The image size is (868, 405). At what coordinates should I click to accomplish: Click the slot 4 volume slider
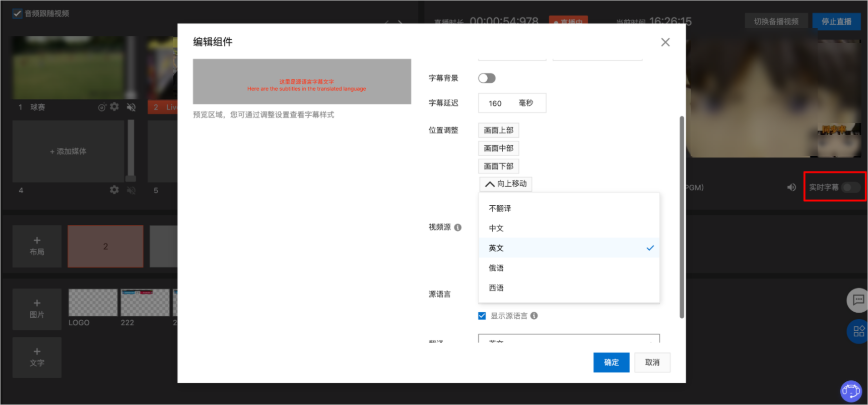tap(131, 150)
